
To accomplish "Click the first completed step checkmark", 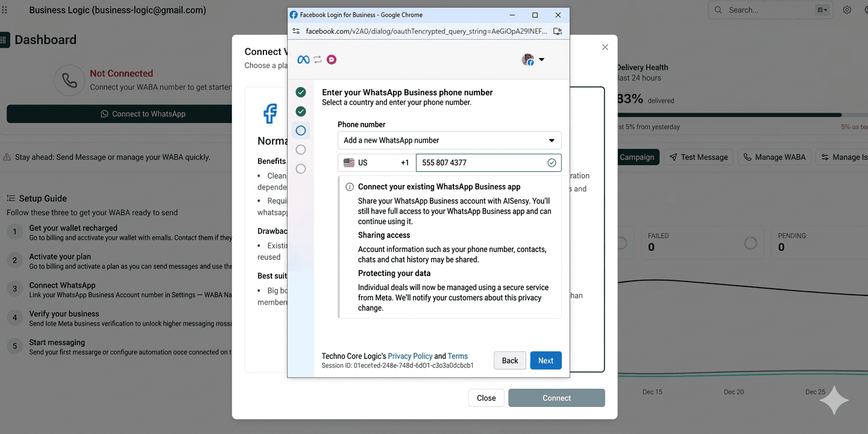I will coord(301,92).
